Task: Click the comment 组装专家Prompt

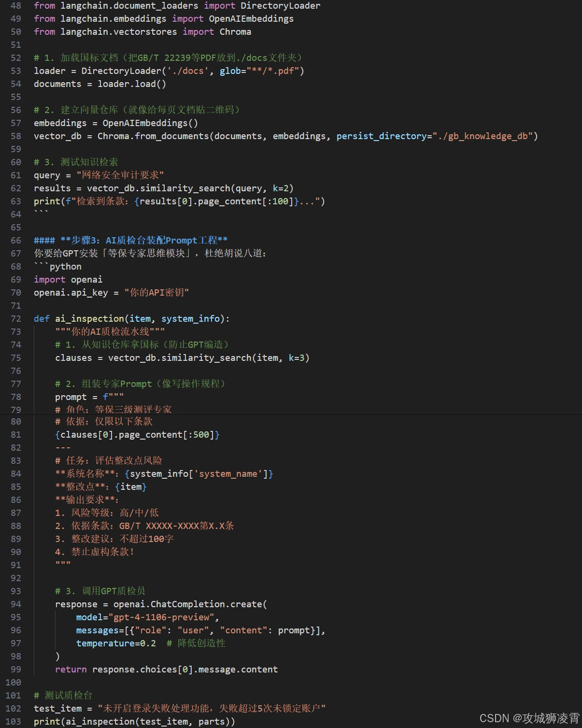Action: 141,384
